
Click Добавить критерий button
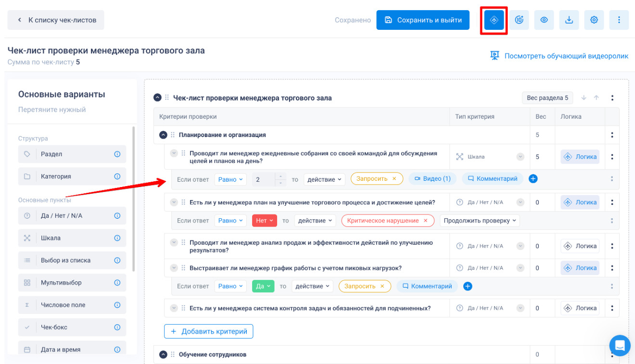[x=209, y=331]
